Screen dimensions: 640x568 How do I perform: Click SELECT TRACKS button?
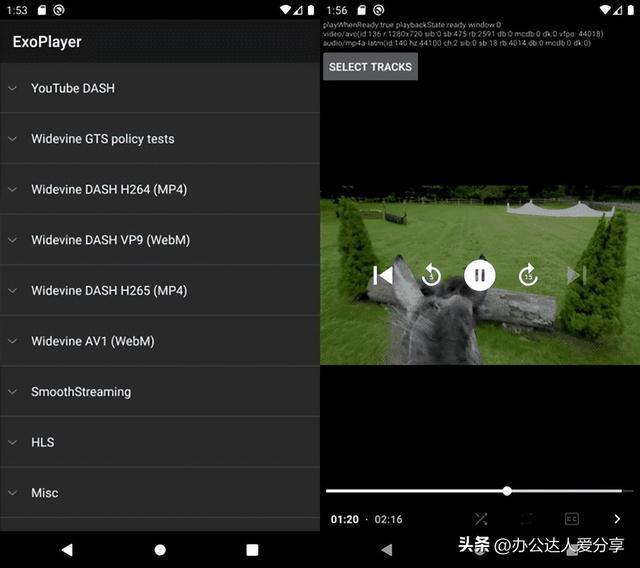pos(370,67)
